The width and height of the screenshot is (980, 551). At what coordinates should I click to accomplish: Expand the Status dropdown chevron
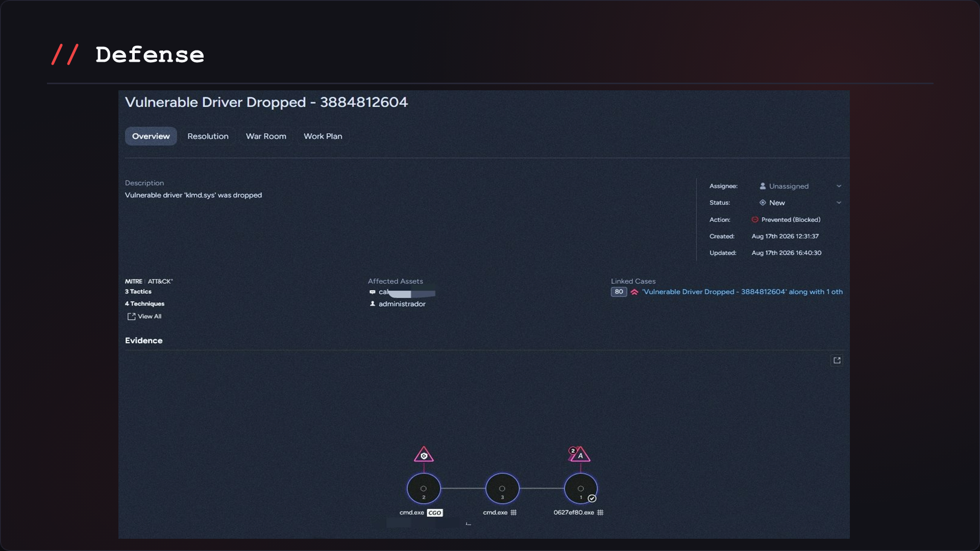(839, 203)
